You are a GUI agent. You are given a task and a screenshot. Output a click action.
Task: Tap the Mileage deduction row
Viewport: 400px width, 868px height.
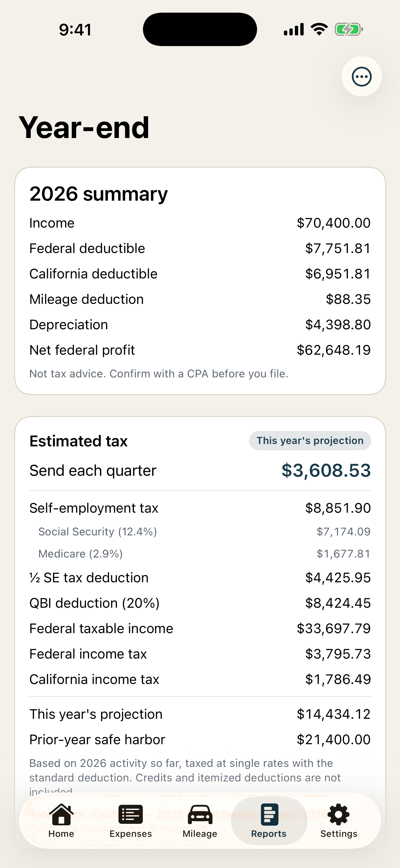[200, 299]
